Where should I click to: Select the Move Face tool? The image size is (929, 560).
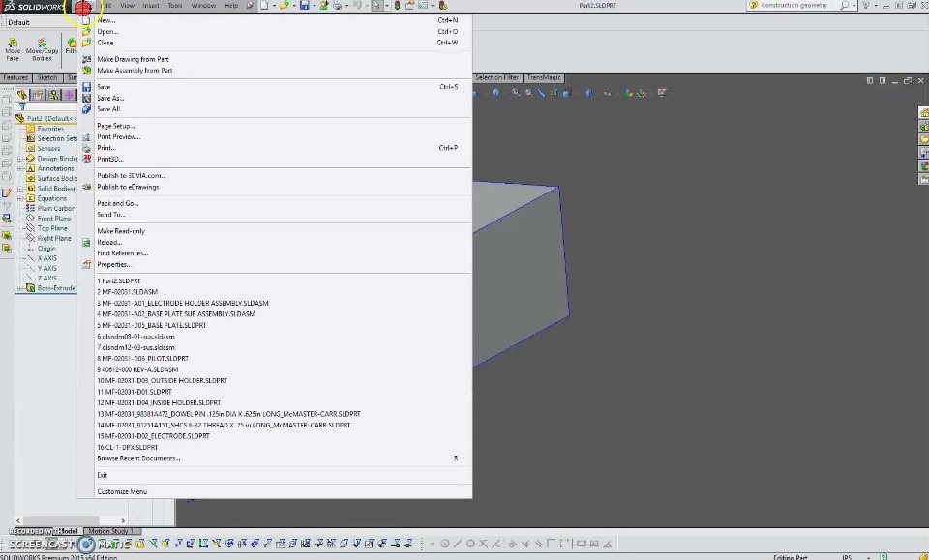coord(13,49)
